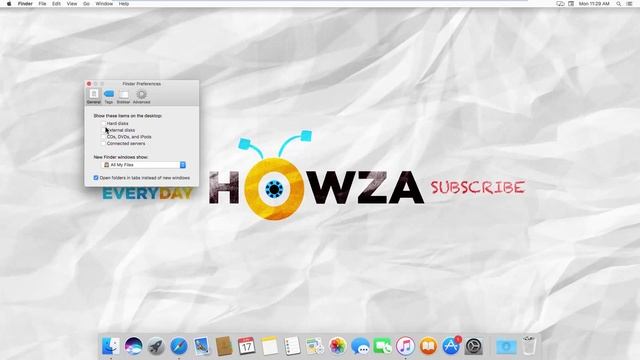Switch to Advanced preferences tab
The height and width of the screenshot is (360, 640).
tap(142, 96)
